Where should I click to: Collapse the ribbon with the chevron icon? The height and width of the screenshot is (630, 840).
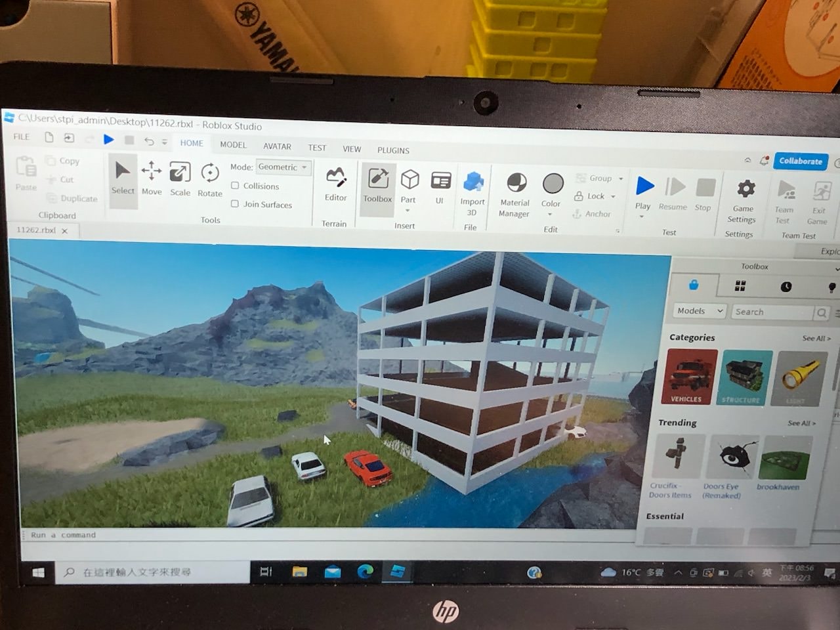747,159
